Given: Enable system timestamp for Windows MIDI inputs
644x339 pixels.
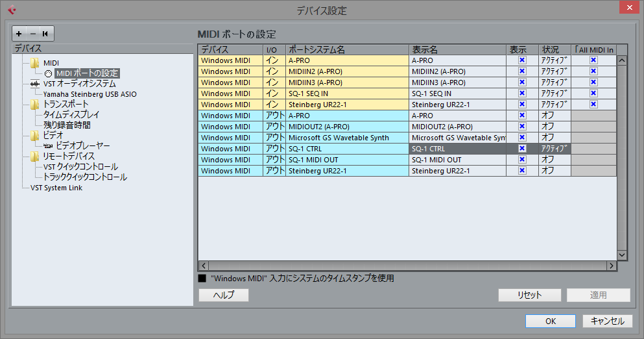Looking at the screenshot, I should [x=202, y=279].
